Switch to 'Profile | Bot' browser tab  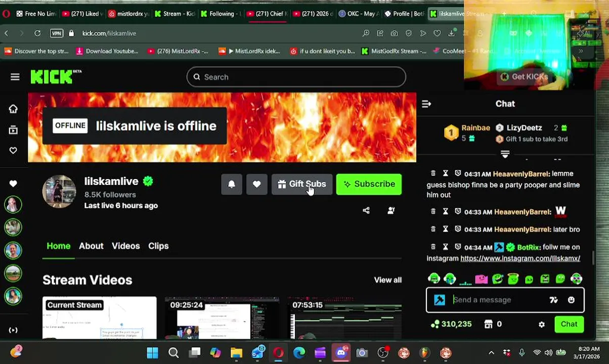point(404,14)
